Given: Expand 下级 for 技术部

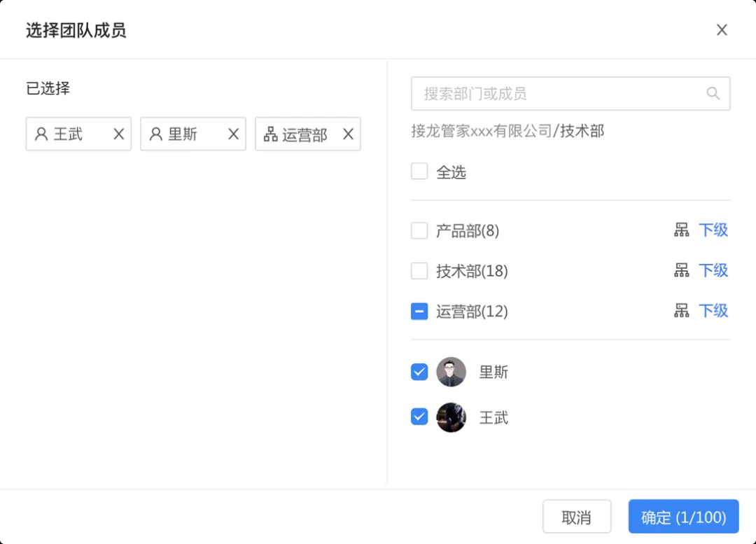Looking at the screenshot, I should [x=713, y=270].
